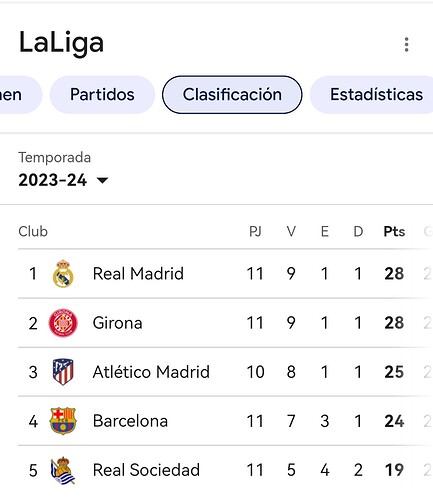The image size is (433, 500).
Task: Select the partially visible first tab
Action: click(x=20, y=95)
